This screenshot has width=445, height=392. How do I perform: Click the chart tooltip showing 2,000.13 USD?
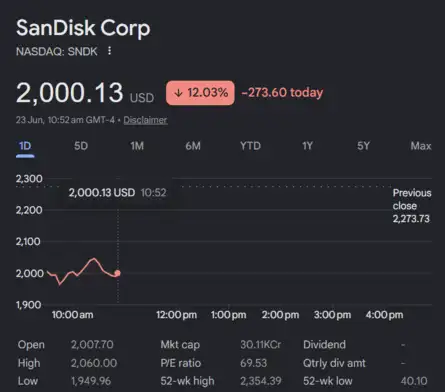117,193
